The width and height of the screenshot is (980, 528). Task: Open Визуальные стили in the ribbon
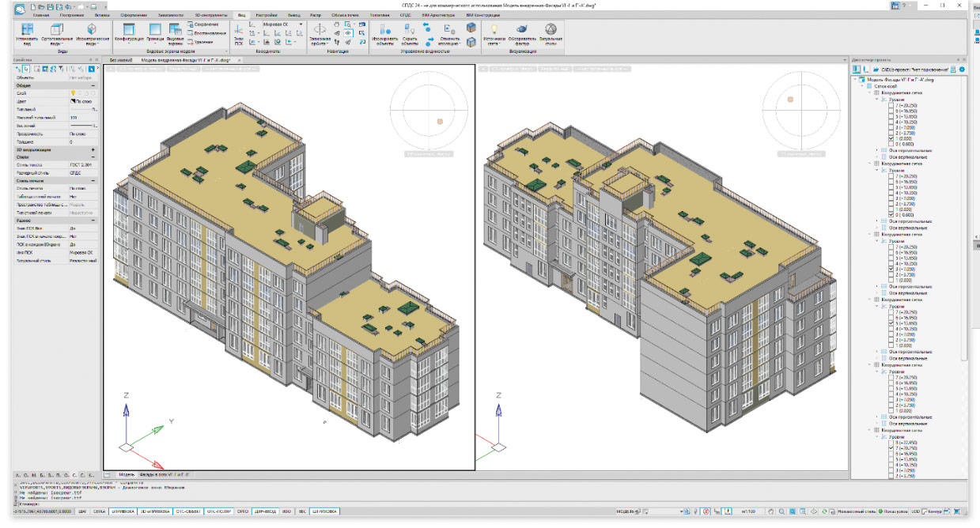click(x=551, y=32)
